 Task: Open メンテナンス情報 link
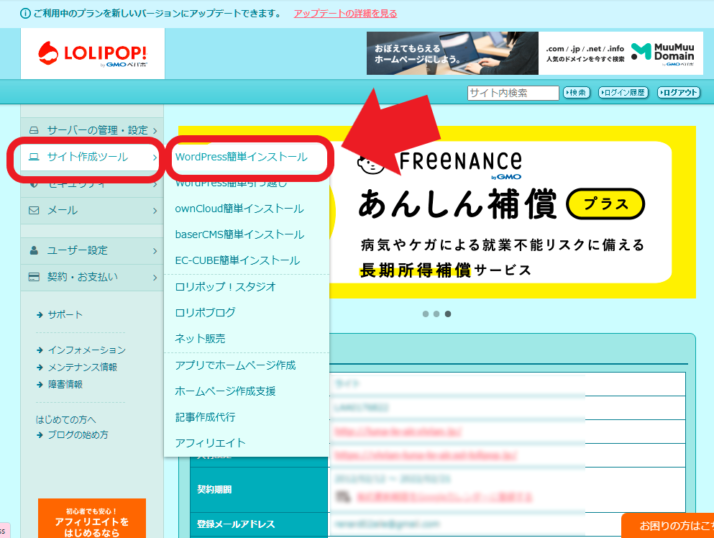coord(82,368)
